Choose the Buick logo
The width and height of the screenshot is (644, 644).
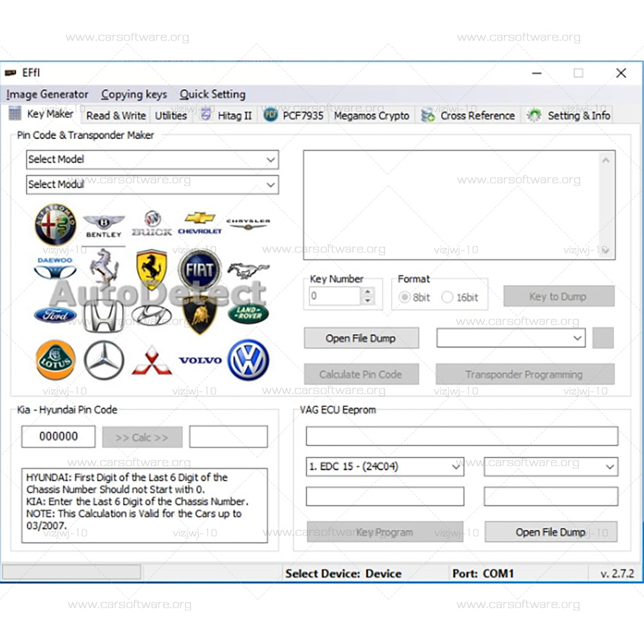pos(152,224)
